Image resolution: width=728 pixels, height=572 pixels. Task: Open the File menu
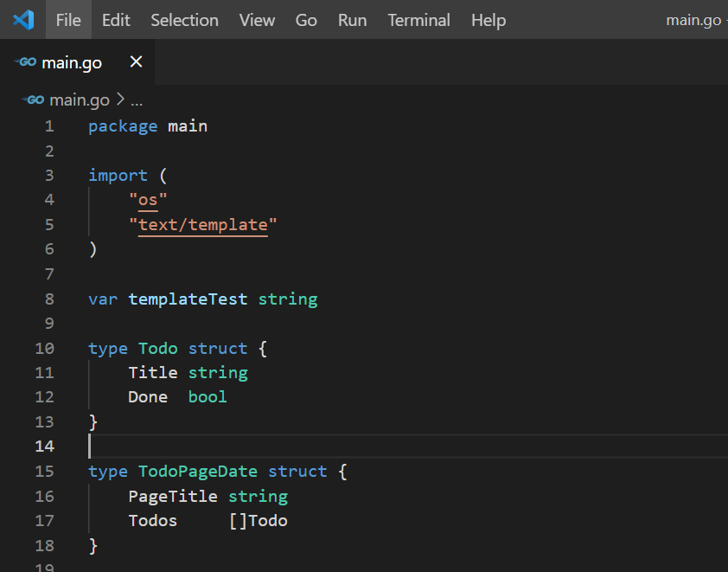[x=68, y=20]
